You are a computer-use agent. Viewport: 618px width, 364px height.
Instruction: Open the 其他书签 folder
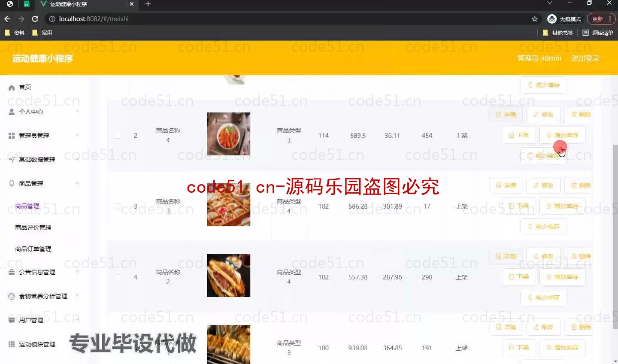tap(558, 33)
